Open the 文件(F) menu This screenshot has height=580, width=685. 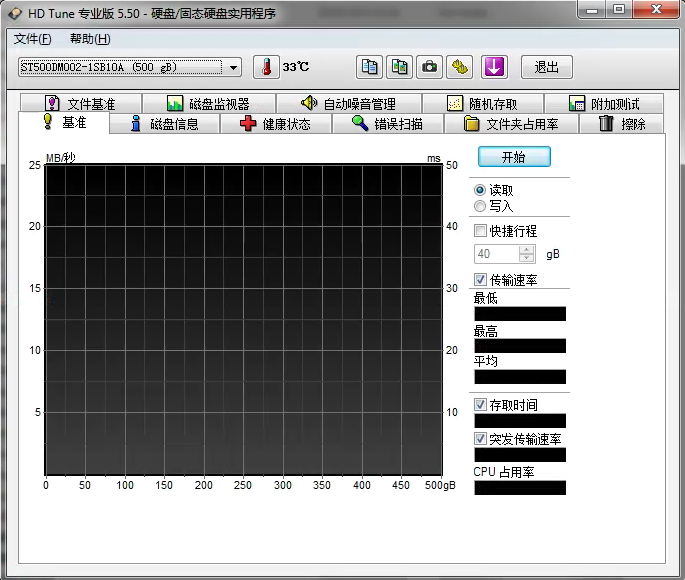[x=32, y=39]
